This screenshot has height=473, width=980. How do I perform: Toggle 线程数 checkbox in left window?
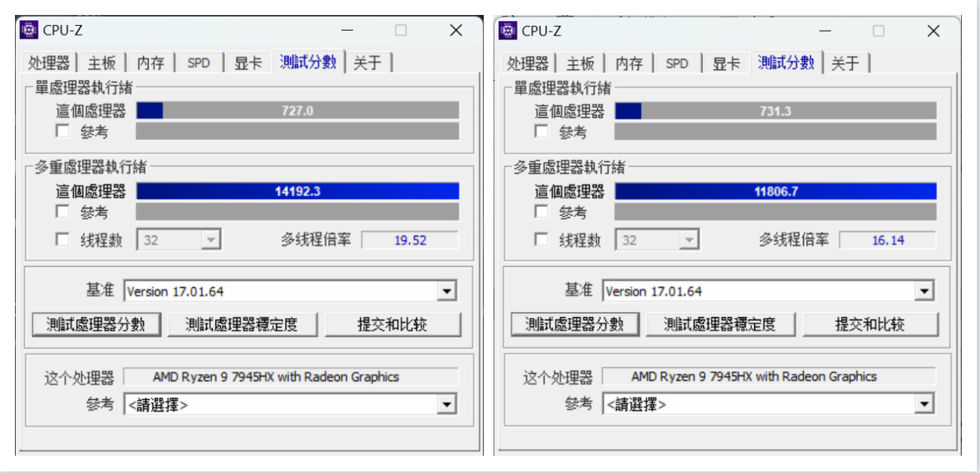pyautogui.click(x=62, y=239)
